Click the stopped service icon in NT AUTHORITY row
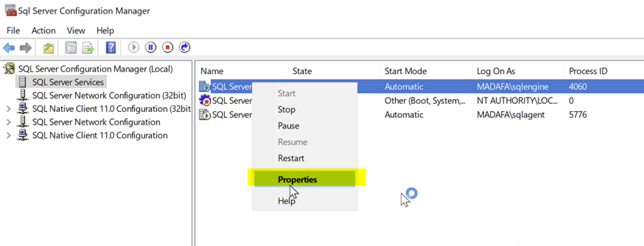This screenshot has width=644, height=246. [x=204, y=100]
